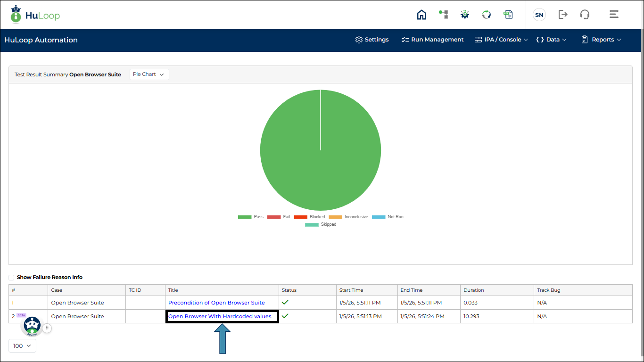Open the headset support icon

[x=585, y=15]
